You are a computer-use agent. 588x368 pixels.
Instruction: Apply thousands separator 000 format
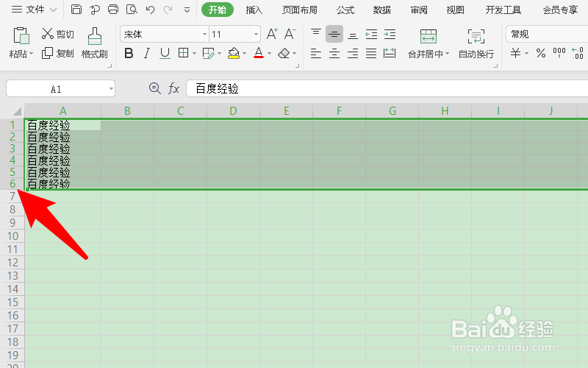[559, 53]
